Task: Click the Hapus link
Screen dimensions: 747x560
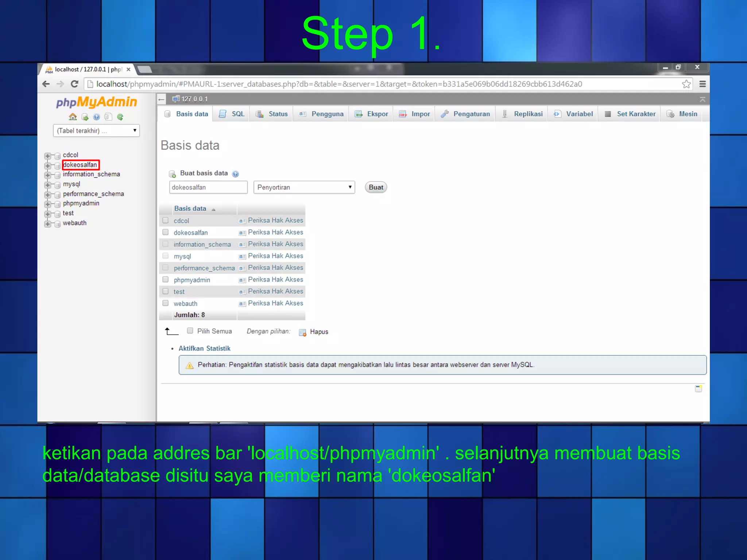Action: click(319, 332)
